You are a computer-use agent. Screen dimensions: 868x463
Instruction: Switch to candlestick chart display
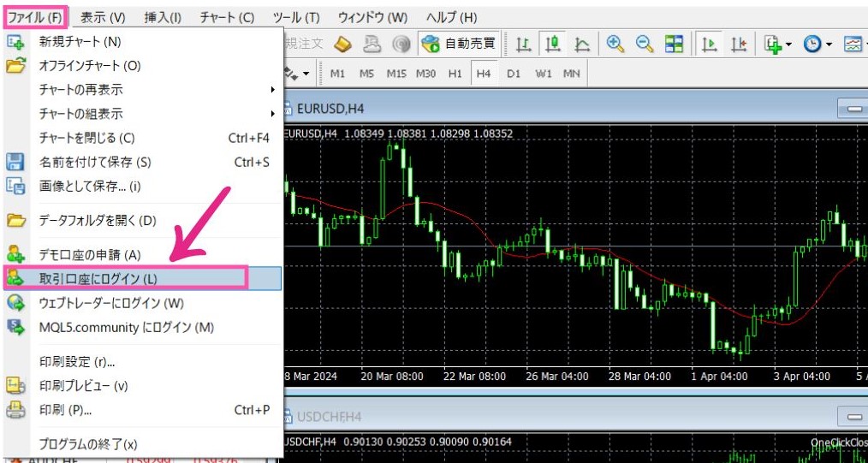coord(552,43)
